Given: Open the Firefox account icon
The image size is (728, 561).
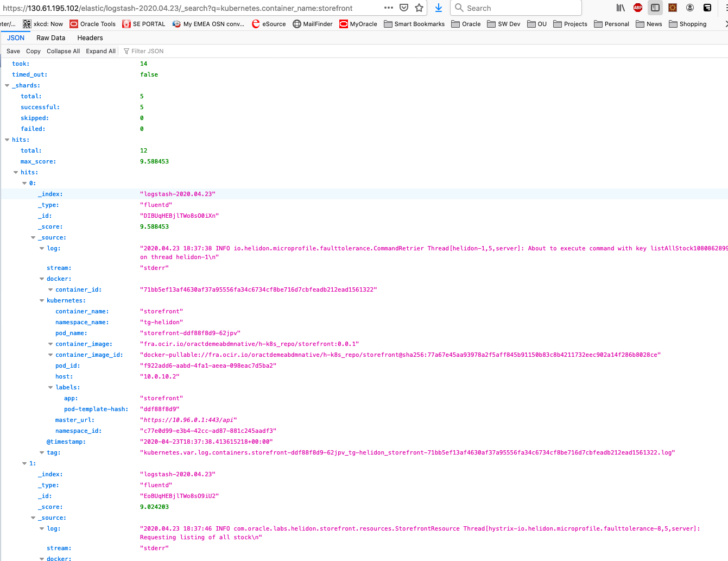Looking at the screenshot, I should click(x=690, y=8).
